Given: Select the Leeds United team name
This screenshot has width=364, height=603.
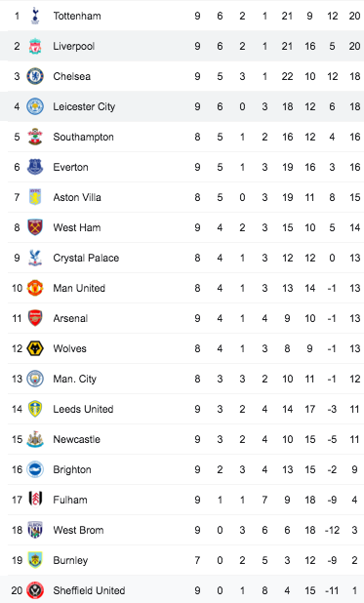Looking at the screenshot, I should point(83,409).
